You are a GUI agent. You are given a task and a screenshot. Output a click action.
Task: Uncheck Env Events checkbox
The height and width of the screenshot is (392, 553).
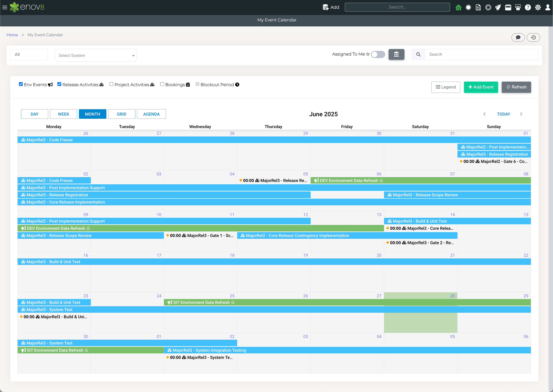pyautogui.click(x=21, y=84)
